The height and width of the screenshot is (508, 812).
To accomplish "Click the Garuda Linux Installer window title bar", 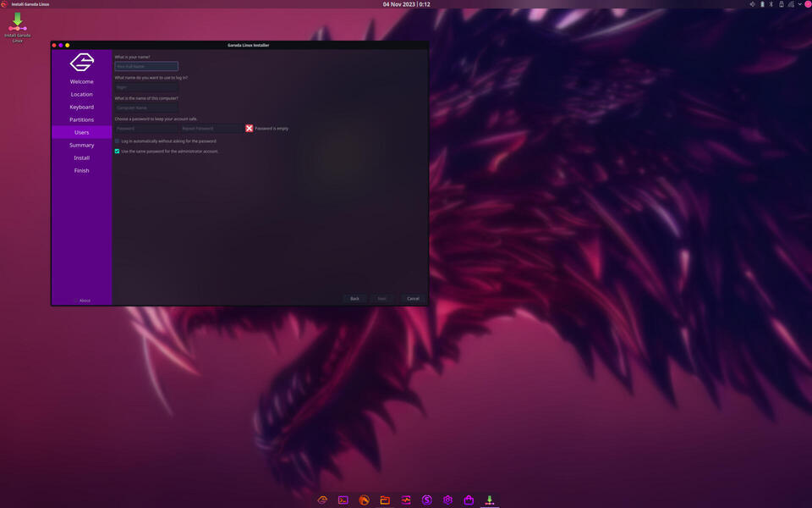I will tap(248, 45).
